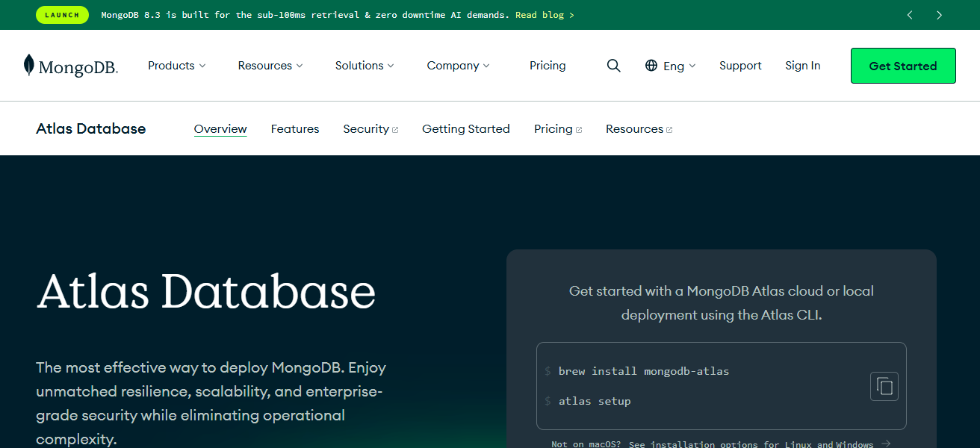Switch to the Features tab
This screenshot has height=448, width=980.
pyautogui.click(x=295, y=129)
